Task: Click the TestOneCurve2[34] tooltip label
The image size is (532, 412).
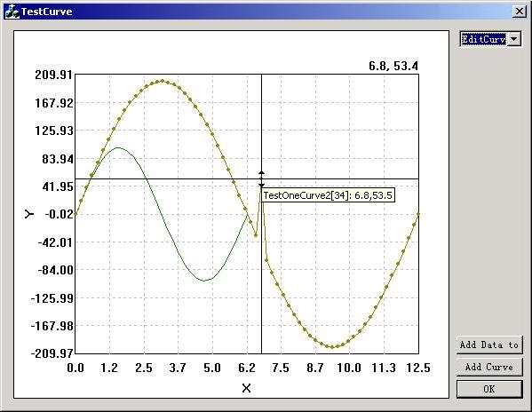Action: pos(328,195)
